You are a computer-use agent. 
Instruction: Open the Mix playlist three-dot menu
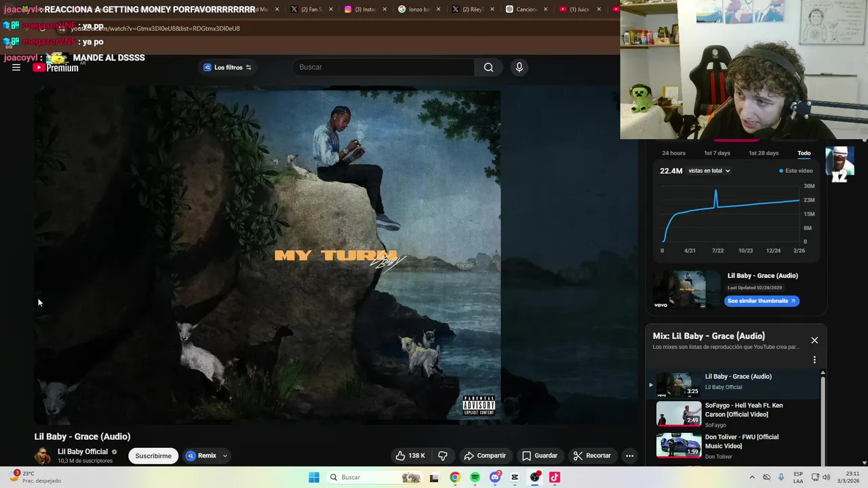[x=814, y=360]
